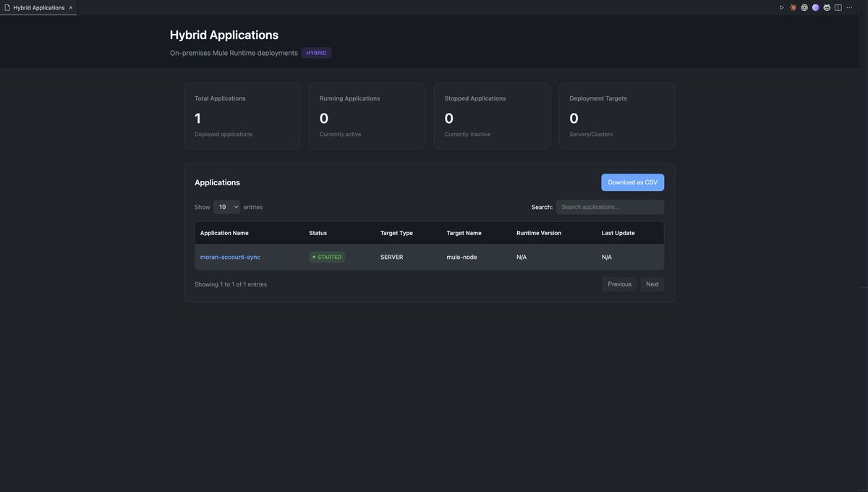Click the HYBRID badge beside the subtitle

point(316,53)
